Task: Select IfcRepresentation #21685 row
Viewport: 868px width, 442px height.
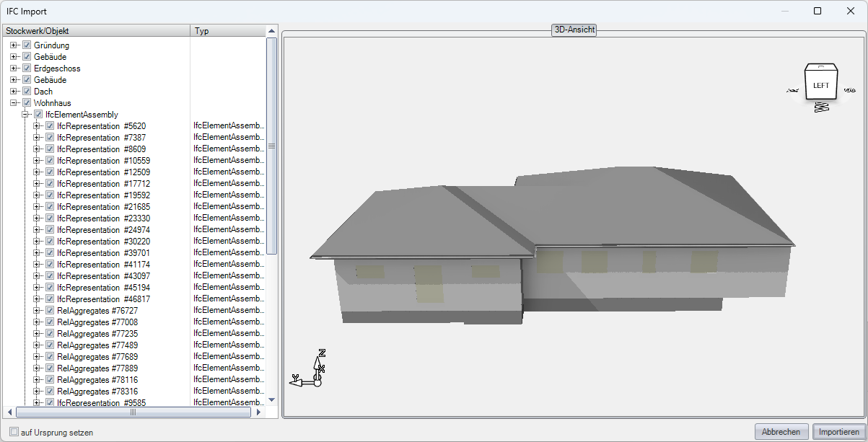Action: (104, 207)
